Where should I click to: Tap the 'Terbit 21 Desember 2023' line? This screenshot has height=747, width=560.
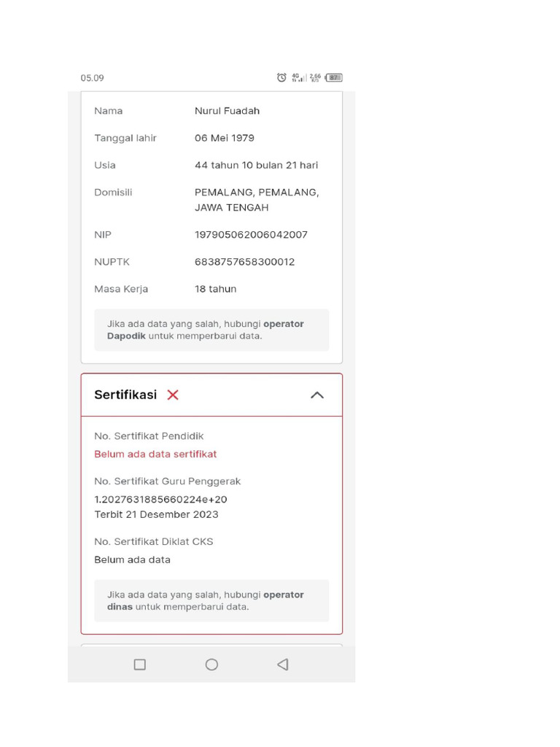[x=156, y=514]
